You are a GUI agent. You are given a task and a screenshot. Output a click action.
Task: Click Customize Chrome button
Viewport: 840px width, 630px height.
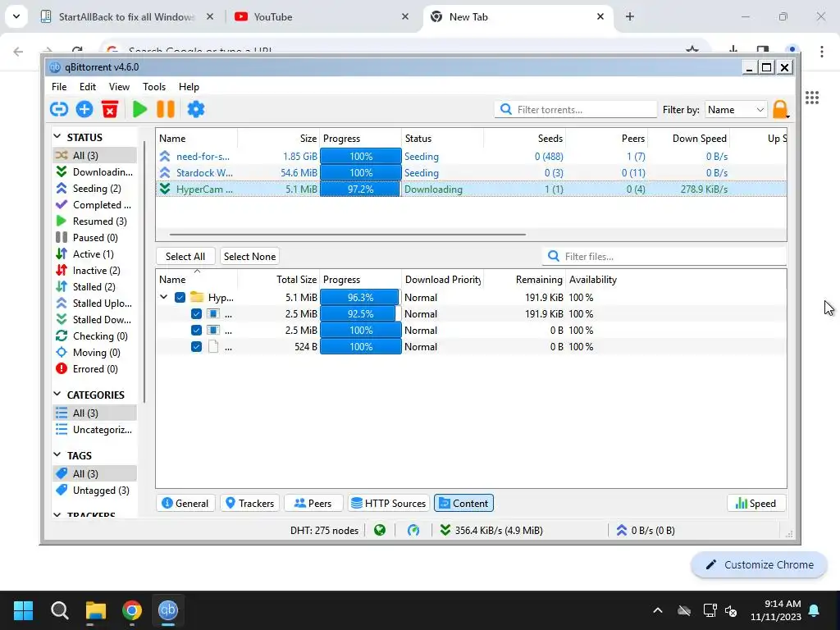[759, 564]
